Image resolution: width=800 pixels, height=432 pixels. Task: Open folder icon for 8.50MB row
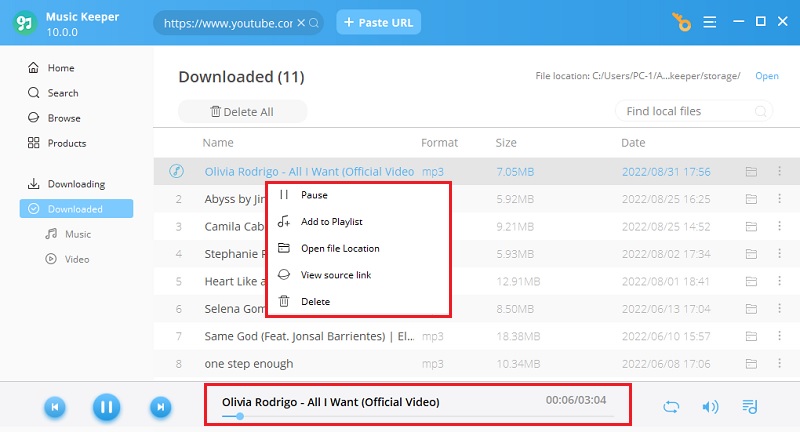[x=751, y=309]
